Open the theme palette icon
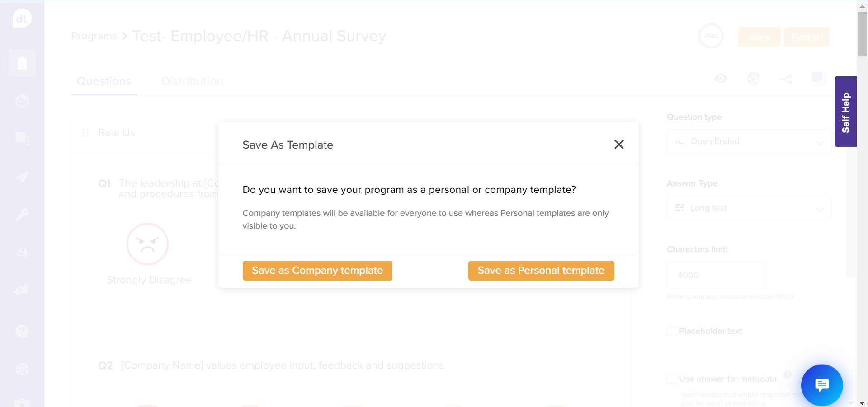This screenshot has height=407, width=868. [x=753, y=79]
